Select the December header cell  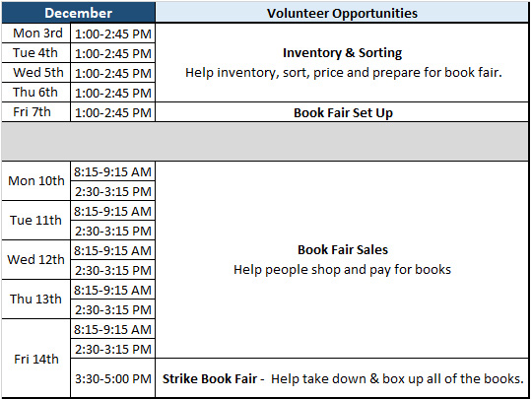point(79,13)
